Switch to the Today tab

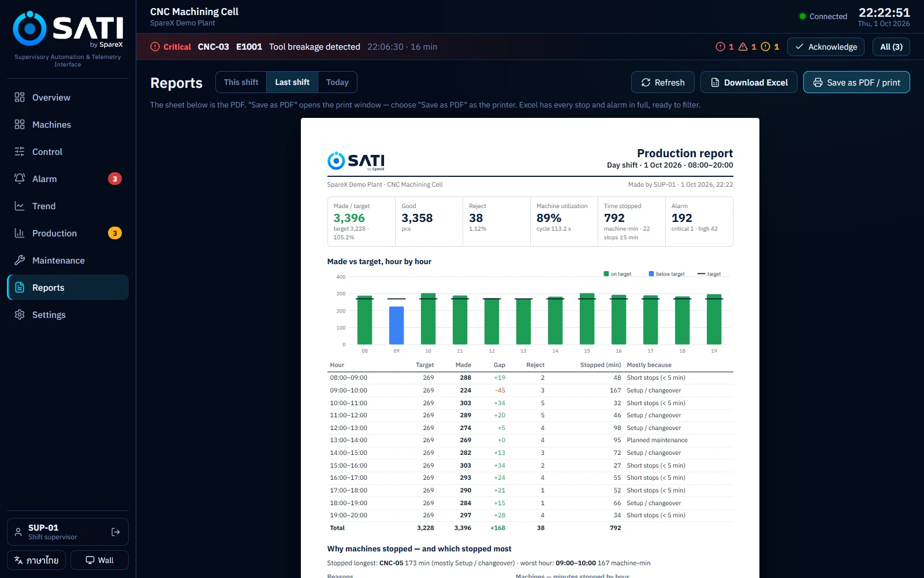[337, 82]
